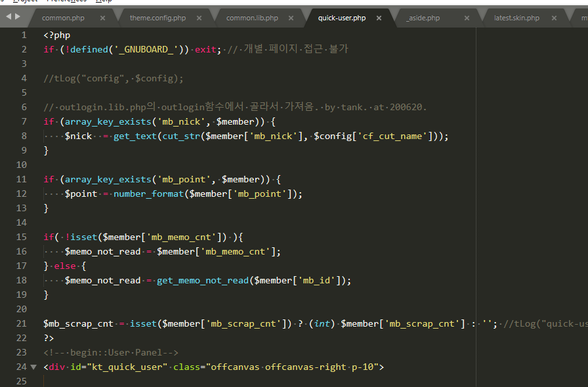Click line number 7 in the gutter
The image size is (588, 387).
click(24, 121)
